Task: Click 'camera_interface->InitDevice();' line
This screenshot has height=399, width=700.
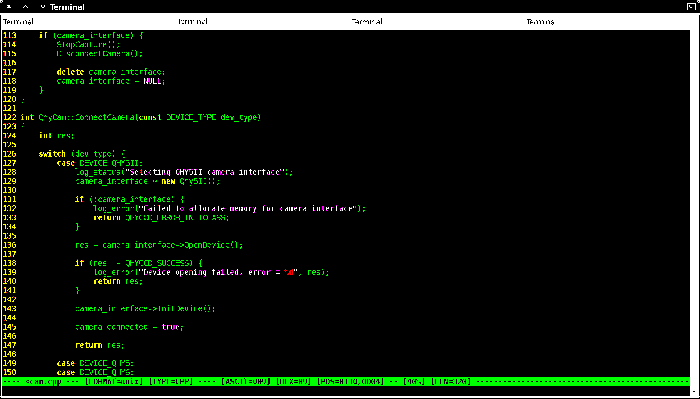Action: (x=145, y=309)
